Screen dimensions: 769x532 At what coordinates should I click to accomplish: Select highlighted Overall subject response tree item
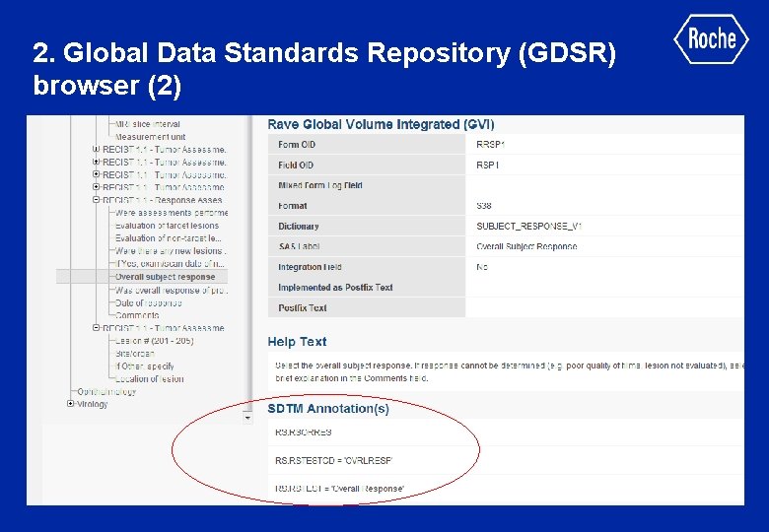tap(165, 277)
